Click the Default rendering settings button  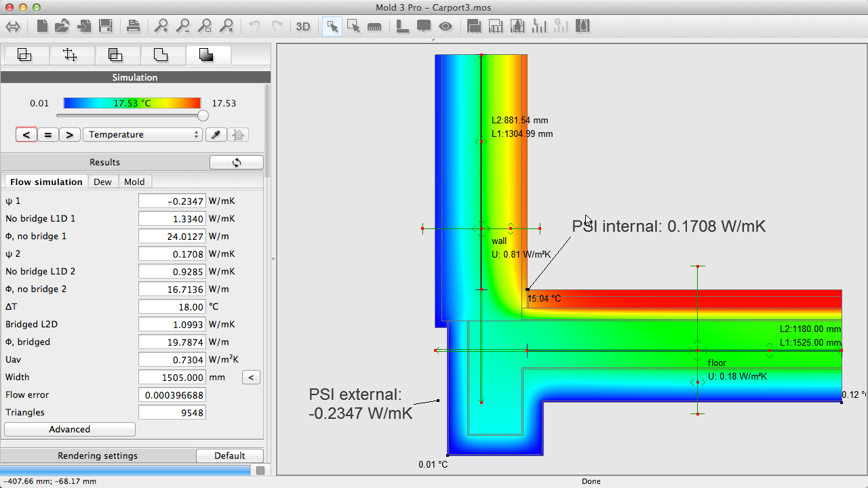230,455
